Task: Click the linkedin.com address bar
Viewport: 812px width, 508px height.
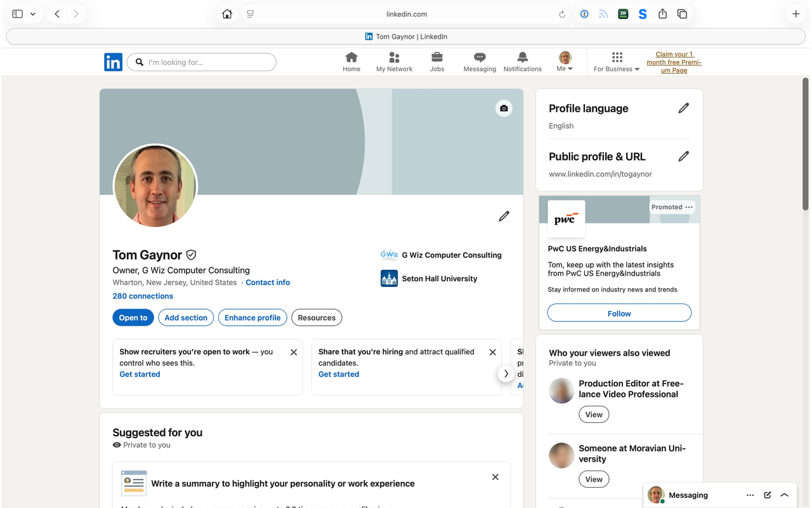Action: tap(406, 14)
